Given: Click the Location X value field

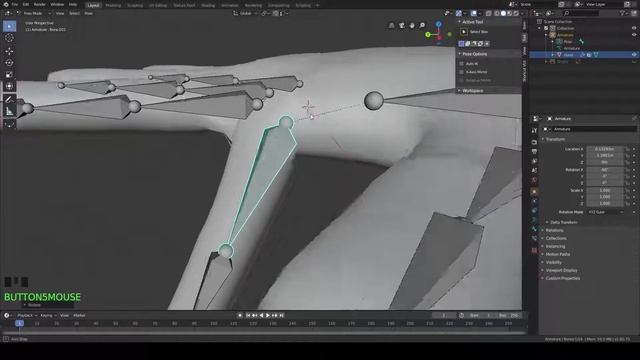Looking at the screenshot, I should click(605, 149).
